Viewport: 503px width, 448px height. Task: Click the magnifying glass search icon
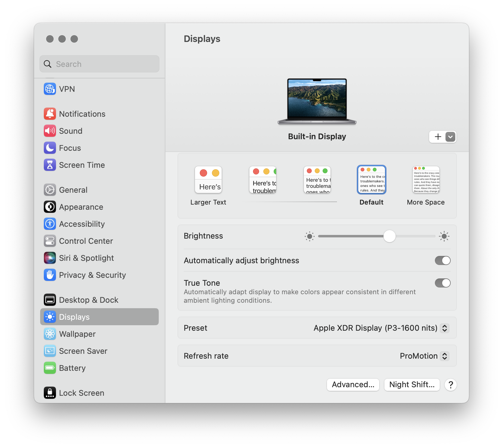tap(48, 64)
